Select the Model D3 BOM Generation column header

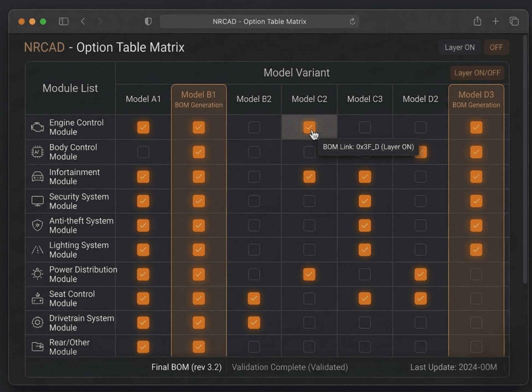tap(476, 99)
